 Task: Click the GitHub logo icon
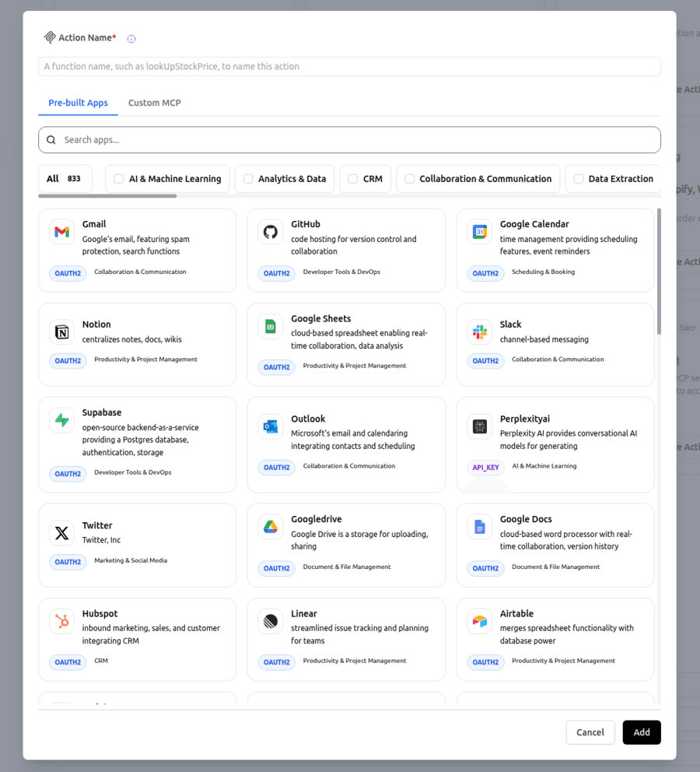(x=271, y=231)
